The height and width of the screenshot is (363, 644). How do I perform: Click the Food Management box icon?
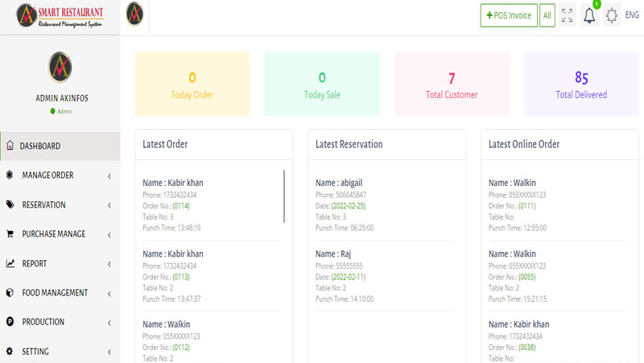(x=10, y=293)
